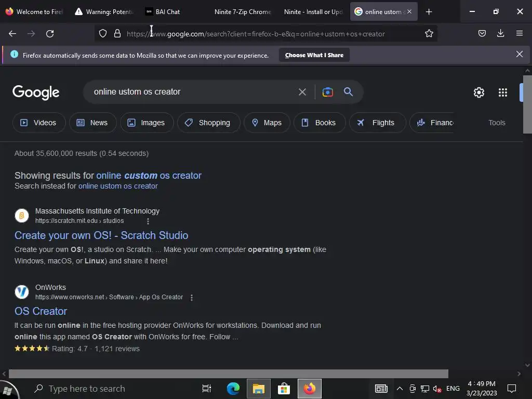Filter results by Books

pos(320,123)
